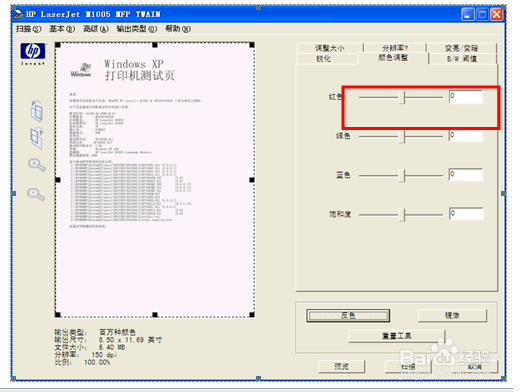Click the rotate counterclockwise page icon
The width and height of the screenshot is (521, 392).
37,111
